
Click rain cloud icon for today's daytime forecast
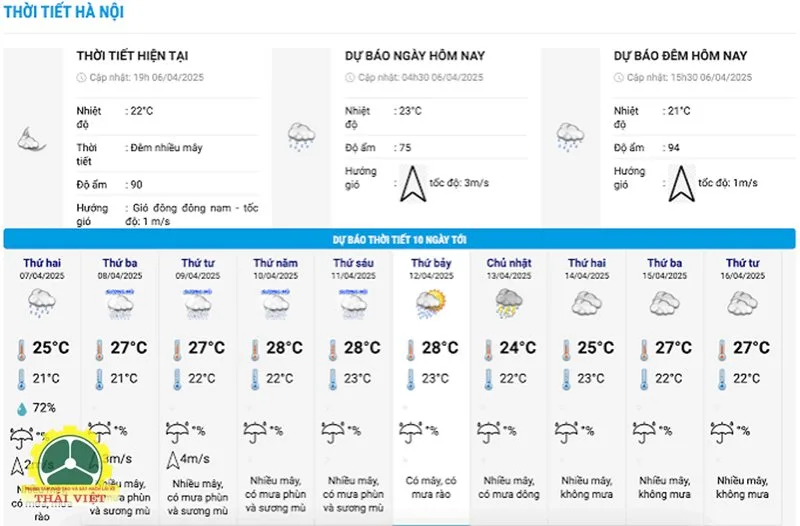point(301,137)
